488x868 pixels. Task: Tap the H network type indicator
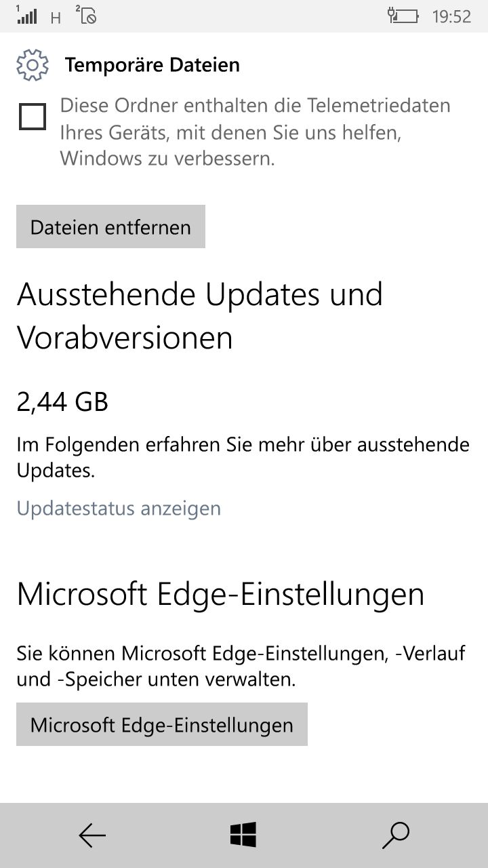click(x=56, y=18)
